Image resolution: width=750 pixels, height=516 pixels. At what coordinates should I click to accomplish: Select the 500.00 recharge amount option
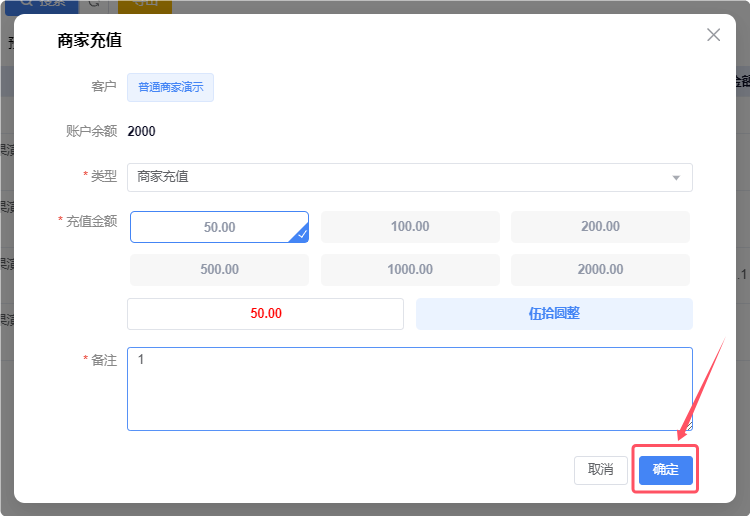[220, 269]
